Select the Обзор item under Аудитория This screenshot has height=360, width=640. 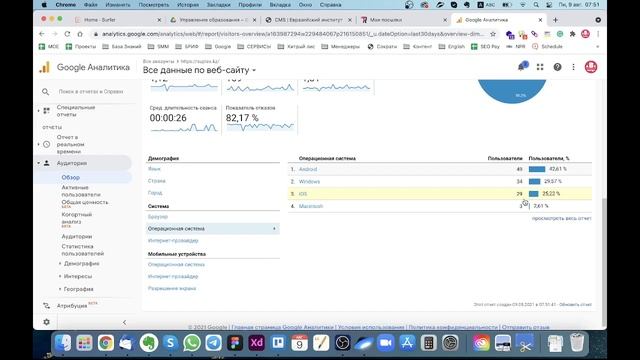pyautogui.click(x=71, y=178)
